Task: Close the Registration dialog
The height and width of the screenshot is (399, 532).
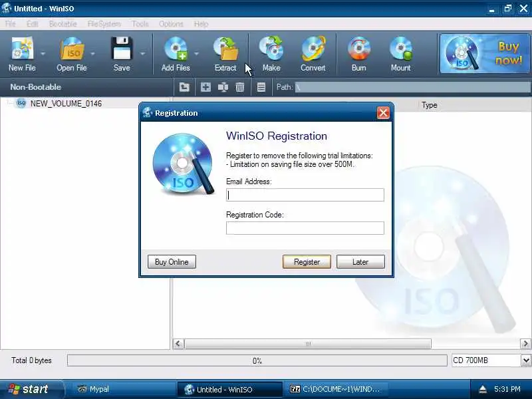Action: [x=383, y=113]
